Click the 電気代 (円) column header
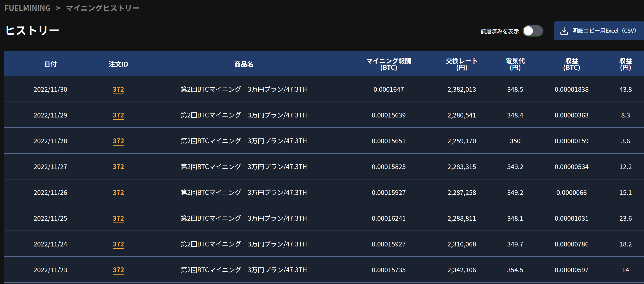This screenshot has width=644, height=284. click(x=515, y=64)
